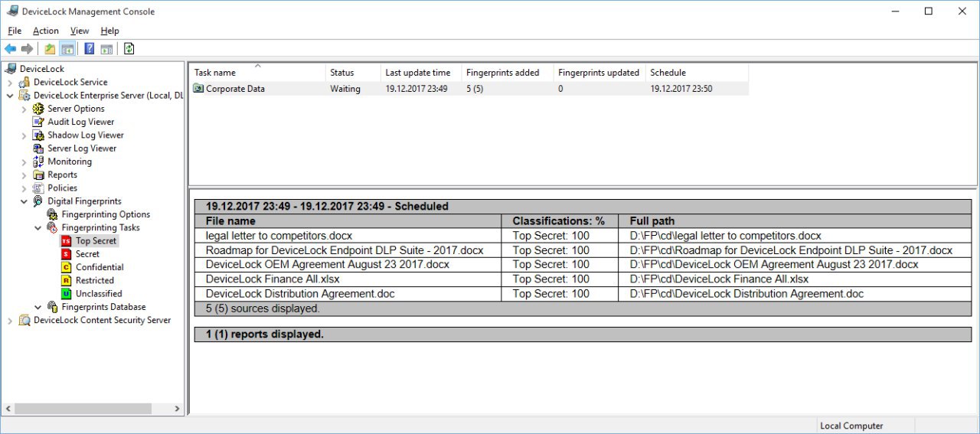Click the Back arrow toolbar icon
The width and height of the screenshot is (980, 434).
11,49
